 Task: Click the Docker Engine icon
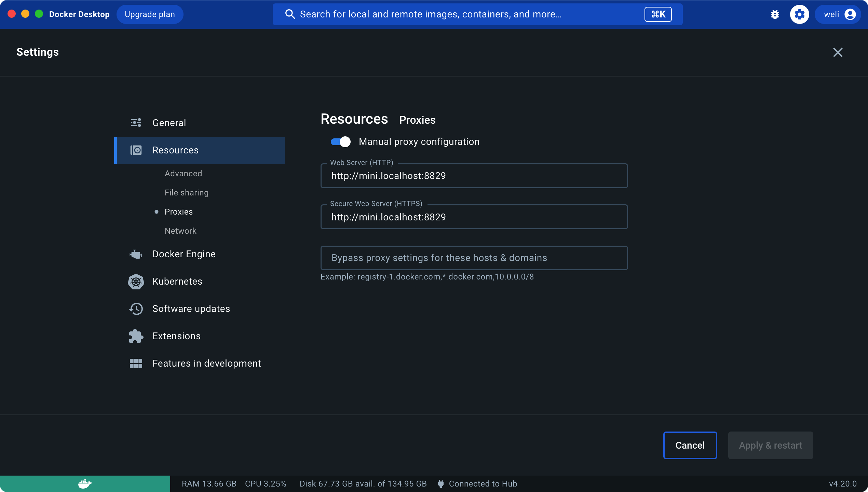point(136,254)
